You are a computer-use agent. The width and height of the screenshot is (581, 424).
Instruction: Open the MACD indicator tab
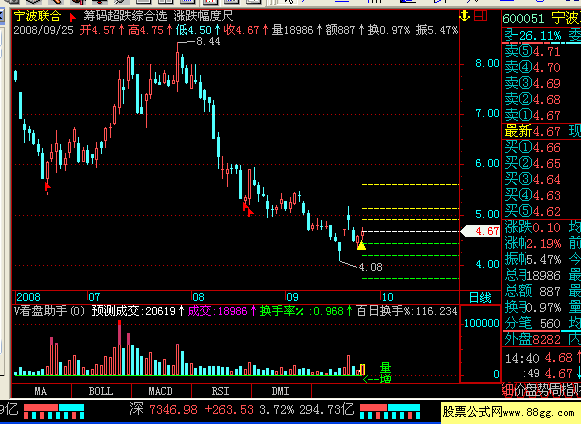161,391
